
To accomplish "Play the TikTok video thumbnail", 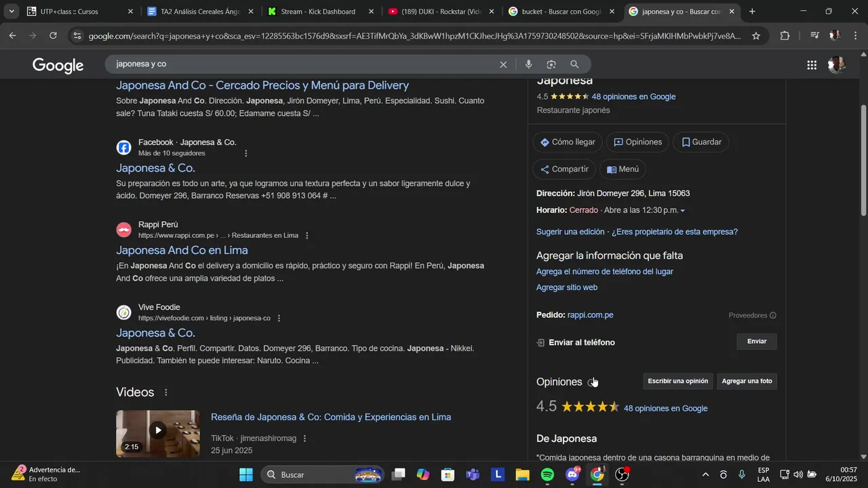I will [158, 434].
